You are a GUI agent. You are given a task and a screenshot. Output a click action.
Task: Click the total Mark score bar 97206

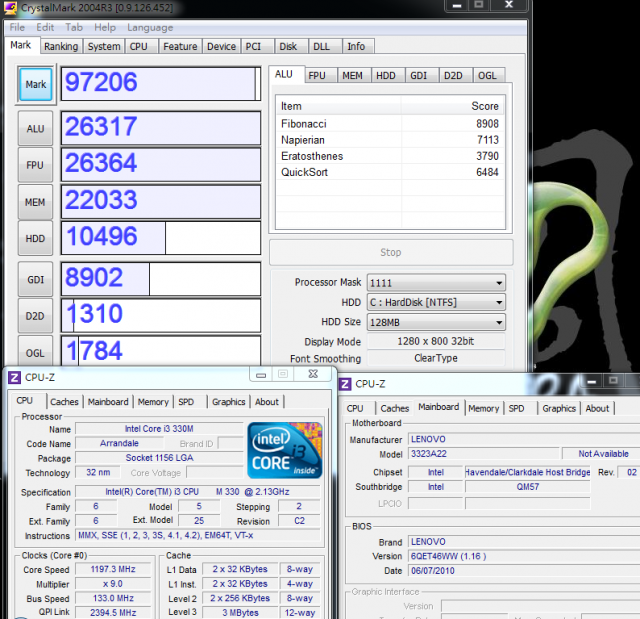pyautogui.click(x=160, y=84)
